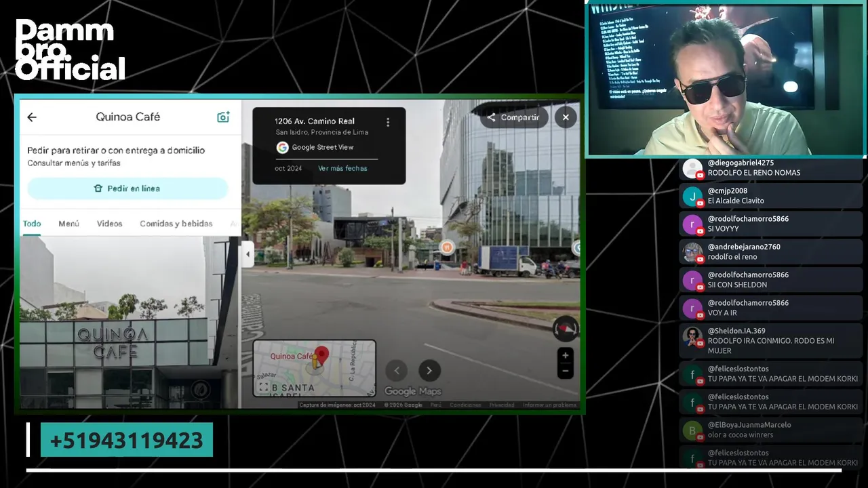868x488 pixels.
Task: Open the Street View three-dot options menu
Action: [388, 122]
